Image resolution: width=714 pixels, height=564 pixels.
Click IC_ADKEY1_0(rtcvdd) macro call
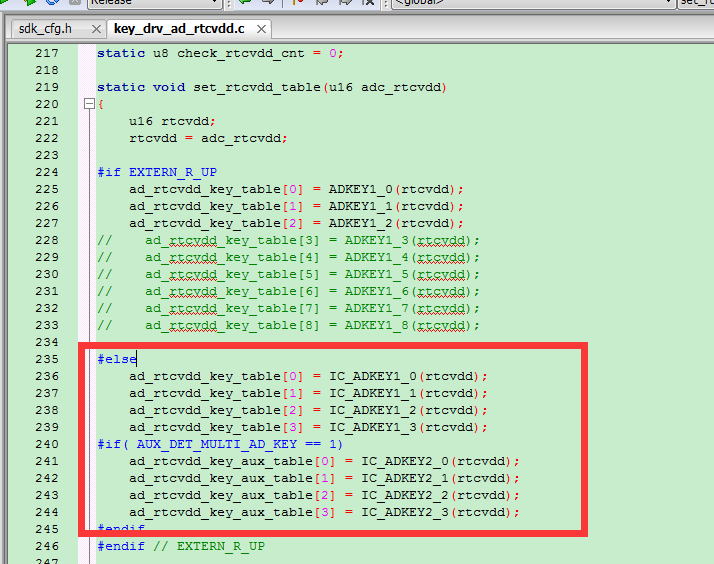click(x=408, y=376)
